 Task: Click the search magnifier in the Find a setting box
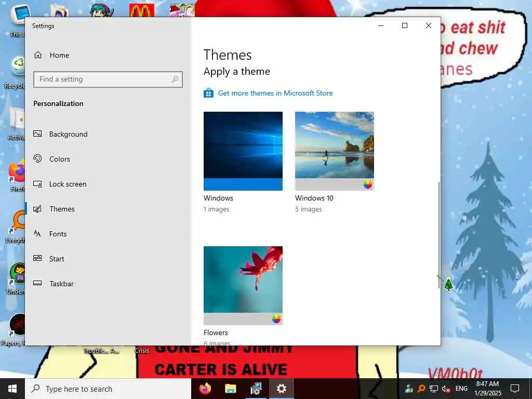[175, 79]
